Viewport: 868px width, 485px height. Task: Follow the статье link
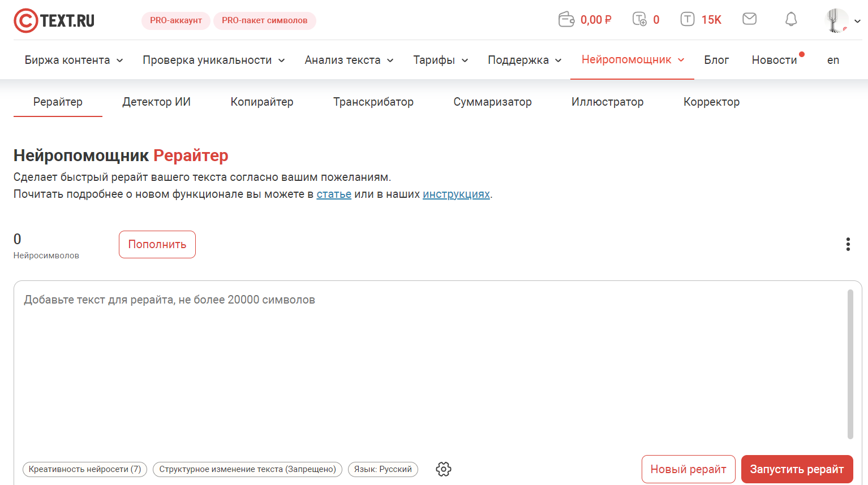click(x=334, y=194)
